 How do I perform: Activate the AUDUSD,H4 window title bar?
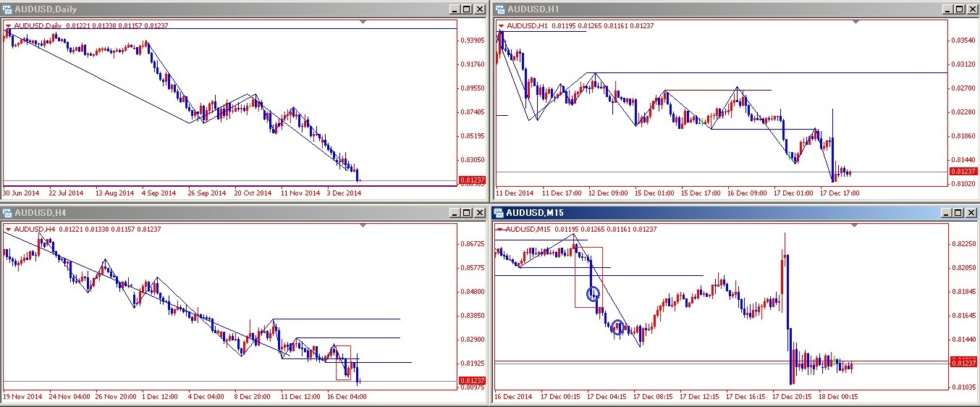pyautogui.click(x=217, y=213)
